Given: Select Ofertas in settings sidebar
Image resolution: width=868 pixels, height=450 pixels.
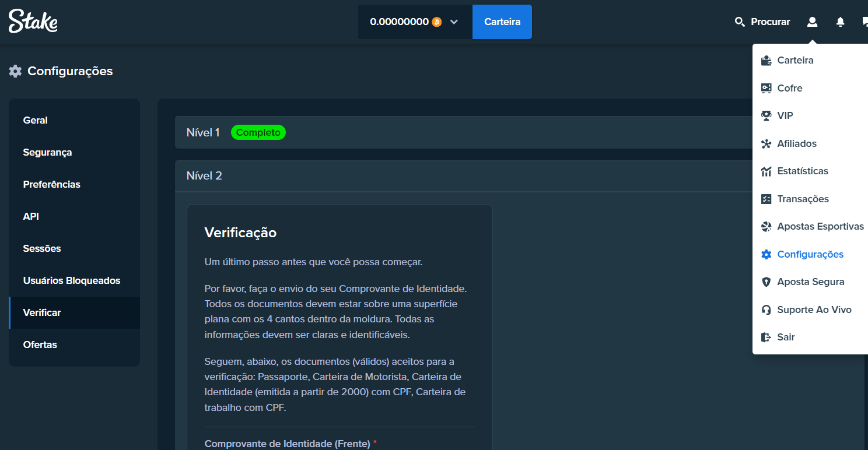Looking at the screenshot, I should coord(74,344).
